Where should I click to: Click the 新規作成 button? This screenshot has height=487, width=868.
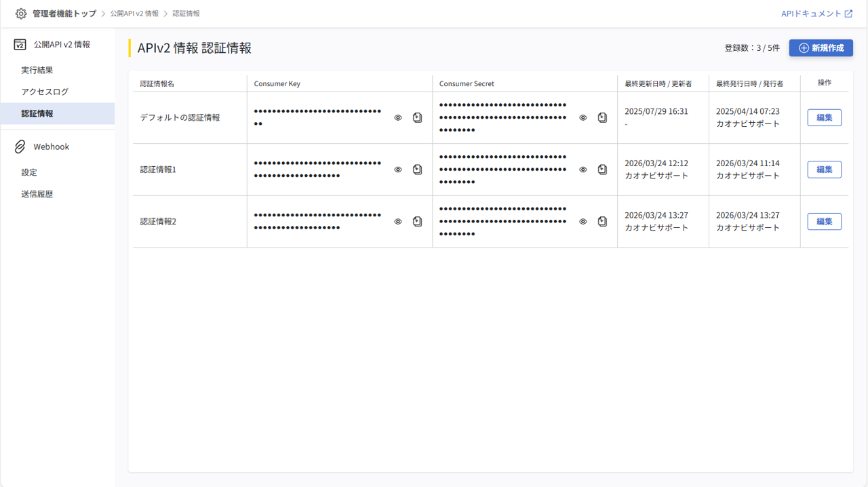821,48
